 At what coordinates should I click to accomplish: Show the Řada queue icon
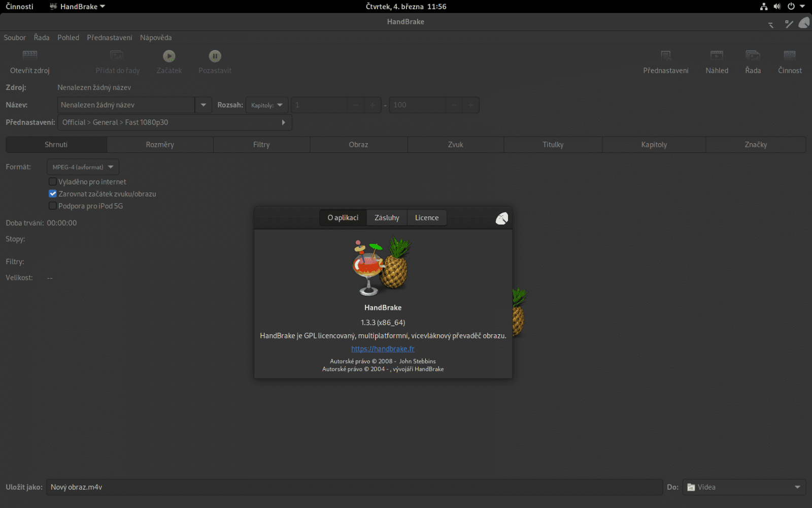(x=753, y=61)
